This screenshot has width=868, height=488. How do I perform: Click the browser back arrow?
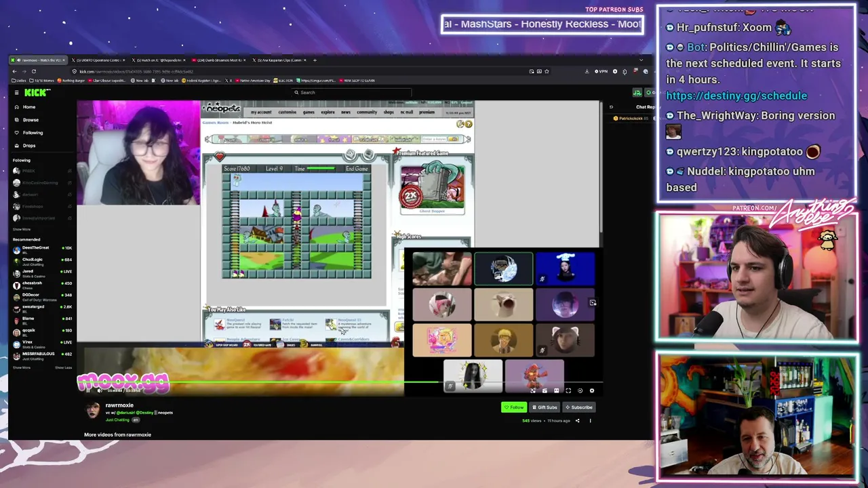point(15,71)
